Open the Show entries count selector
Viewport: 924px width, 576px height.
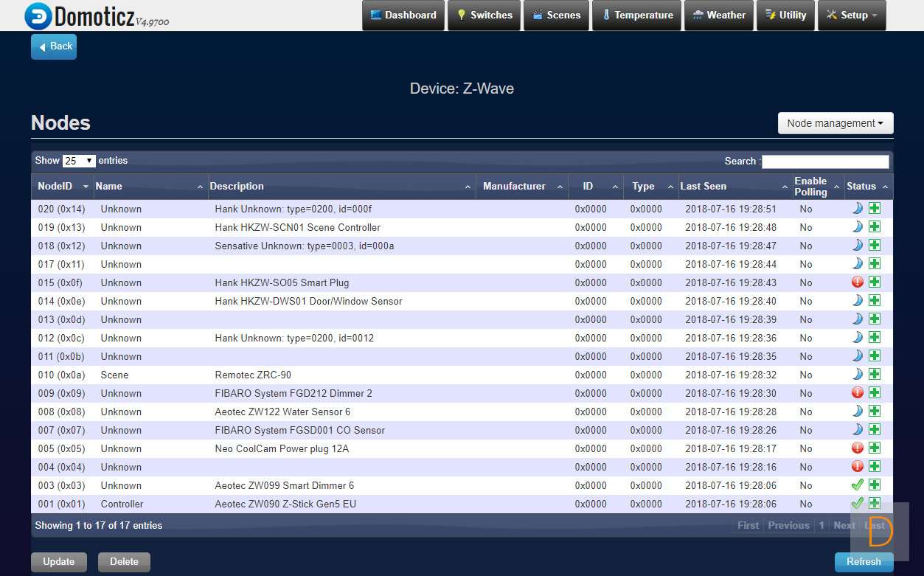(x=79, y=161)
